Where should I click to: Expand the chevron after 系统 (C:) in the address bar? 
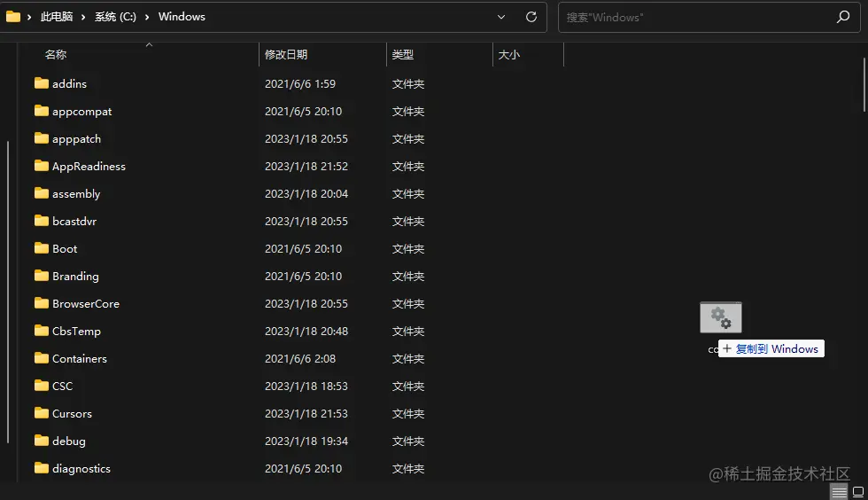tap(147, 17)
